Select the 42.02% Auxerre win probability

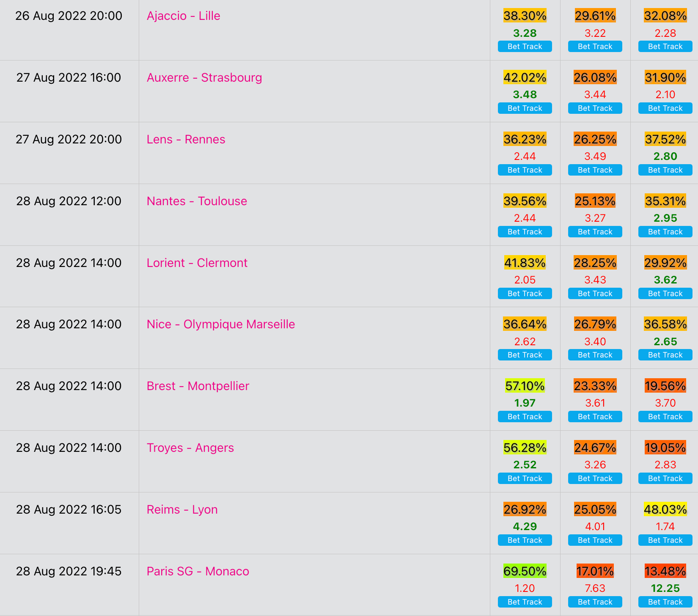coord(525,77)
